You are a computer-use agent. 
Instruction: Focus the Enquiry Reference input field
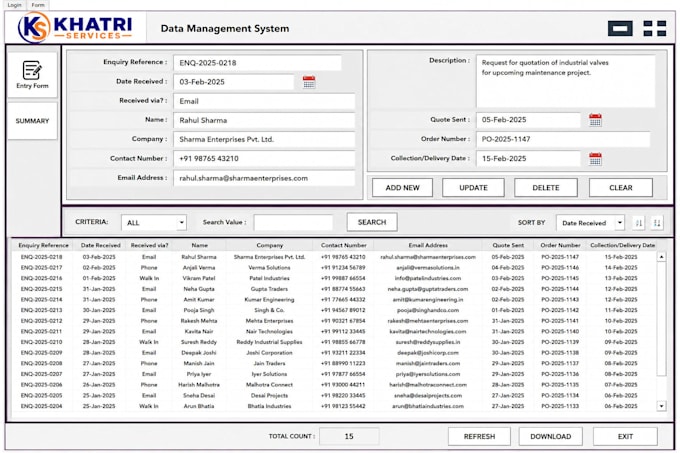point(257,63)
